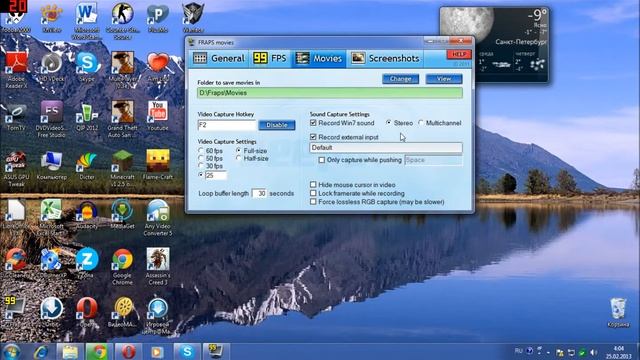Select Stereo sound option
Screen dimensions: 640x360
point(389,122)
